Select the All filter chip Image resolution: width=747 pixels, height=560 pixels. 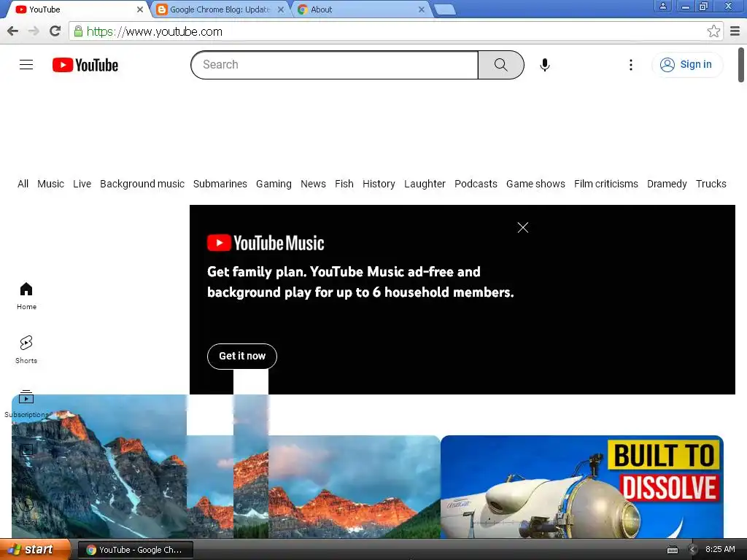[x=23, y=184]
